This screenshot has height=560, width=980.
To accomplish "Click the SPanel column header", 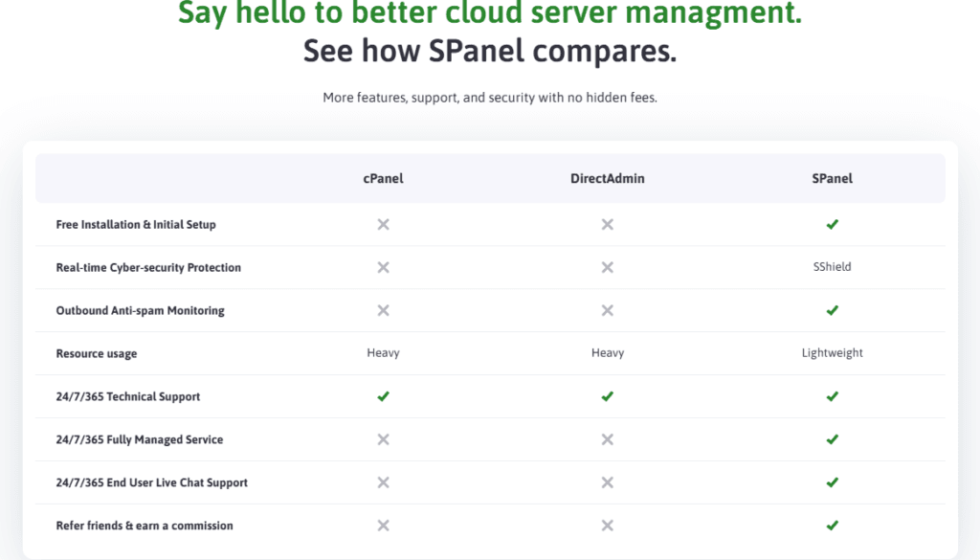I will (x=832, y=179).
